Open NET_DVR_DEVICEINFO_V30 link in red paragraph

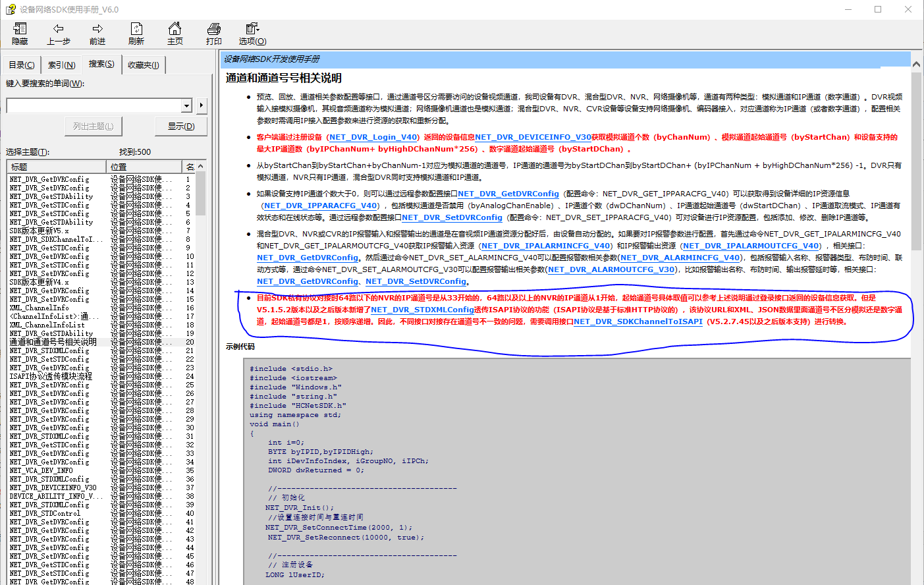533,137
